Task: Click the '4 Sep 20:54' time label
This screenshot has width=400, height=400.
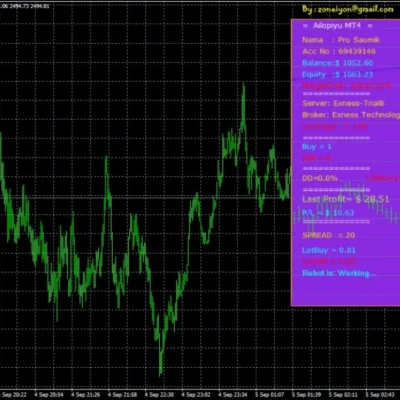Action: pyautogui.click(x=49, y=395)
